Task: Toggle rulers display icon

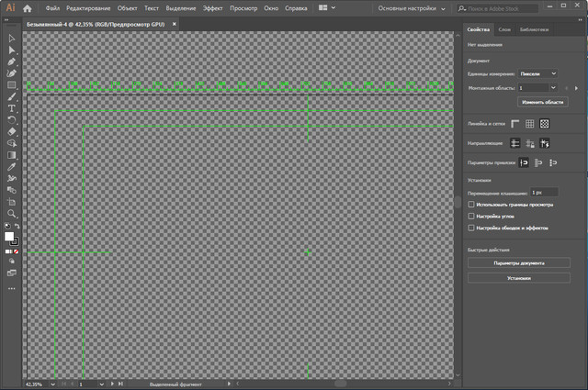Action: tap(514, 124)
